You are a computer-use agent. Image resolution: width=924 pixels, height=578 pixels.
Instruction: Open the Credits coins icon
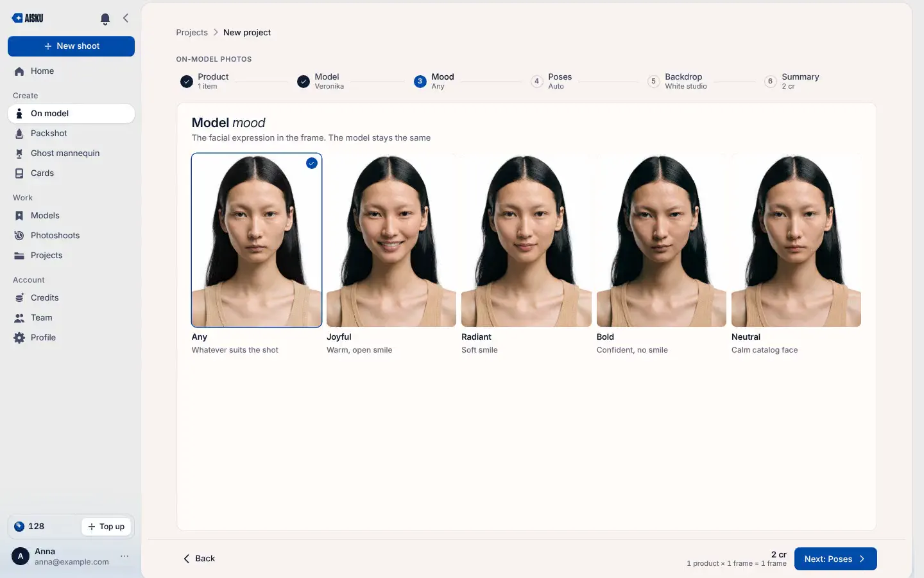click(19, 298)
